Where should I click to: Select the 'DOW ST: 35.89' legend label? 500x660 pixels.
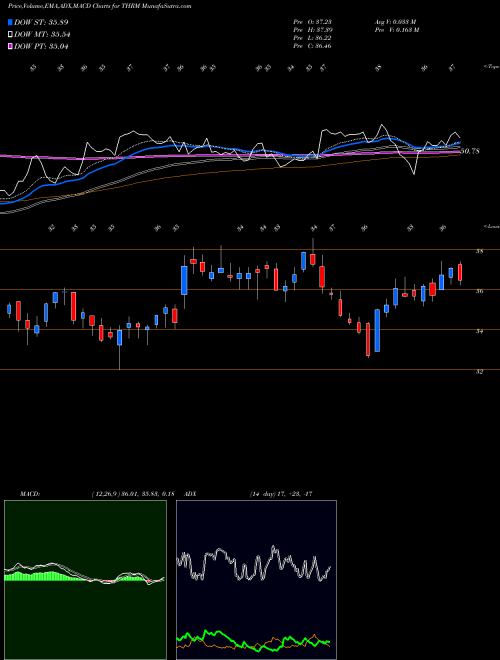point(41,22)
